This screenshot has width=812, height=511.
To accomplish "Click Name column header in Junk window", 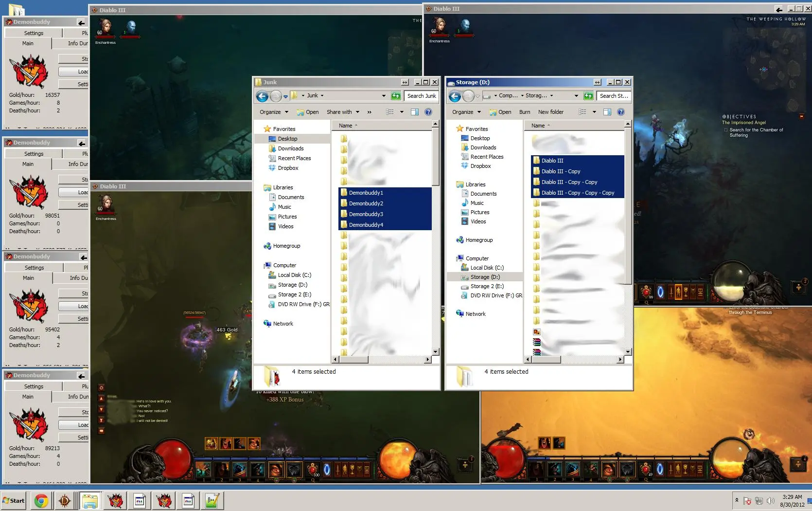I will [x=346, y=126].
